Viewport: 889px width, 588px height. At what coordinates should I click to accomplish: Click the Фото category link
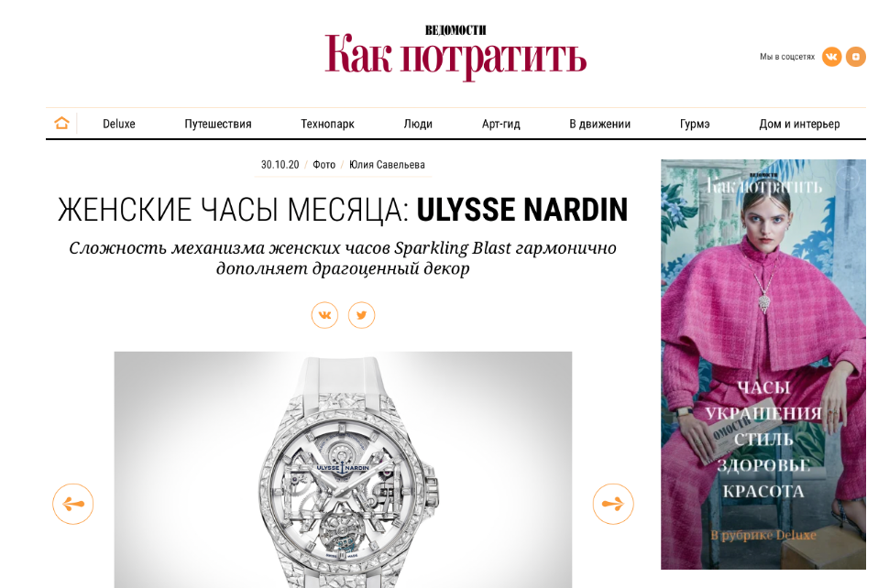click(x=324, y=165)
